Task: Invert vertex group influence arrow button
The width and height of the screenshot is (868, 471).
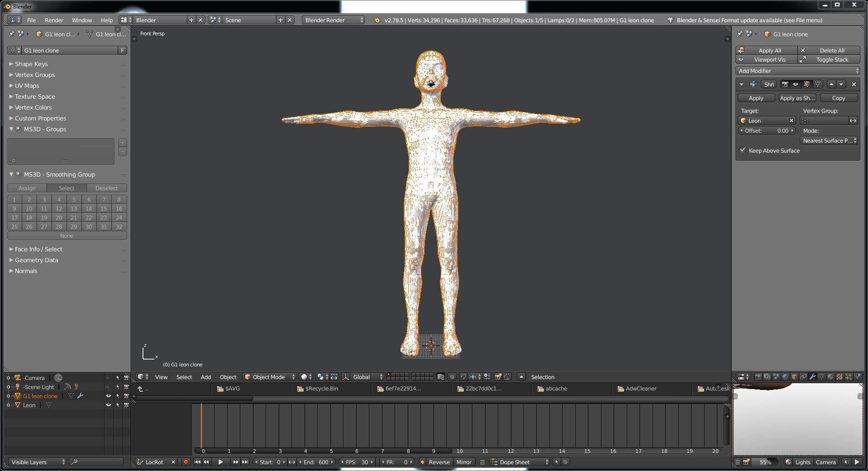Action: coord(853,120)
